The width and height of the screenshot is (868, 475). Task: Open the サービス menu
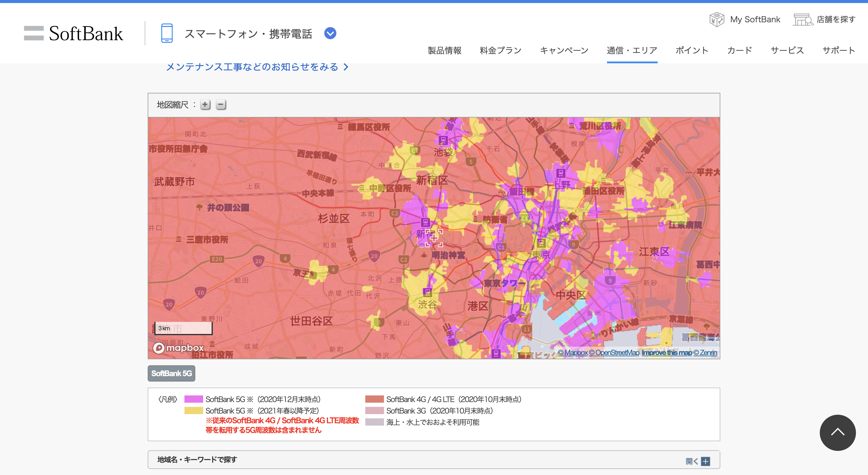click(787, 51)
